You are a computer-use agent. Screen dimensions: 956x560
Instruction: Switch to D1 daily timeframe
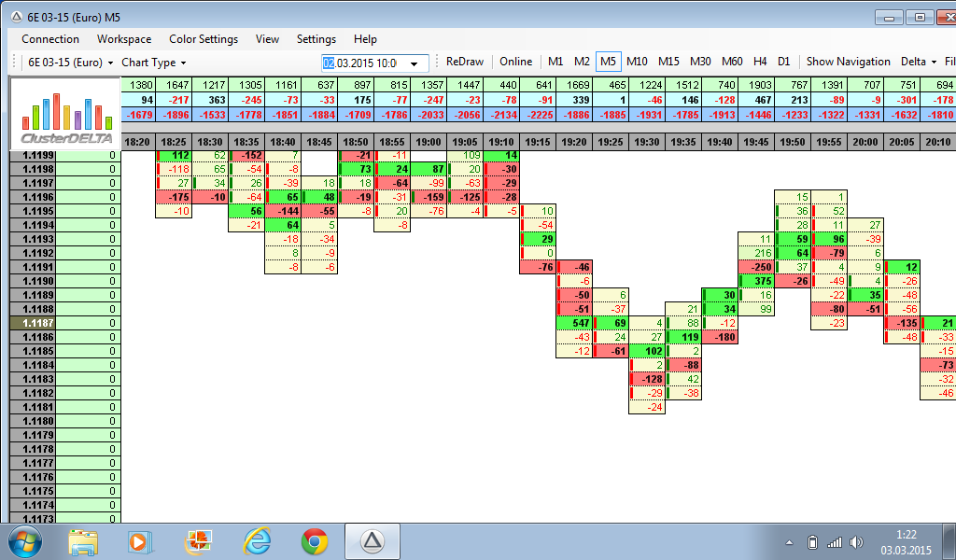click(x=784, y=62)
